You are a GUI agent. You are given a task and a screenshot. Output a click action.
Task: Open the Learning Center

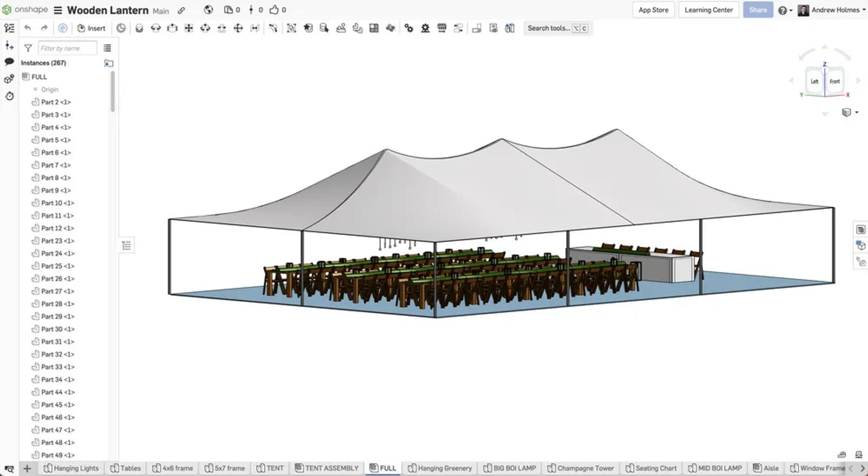pos(708,10)
